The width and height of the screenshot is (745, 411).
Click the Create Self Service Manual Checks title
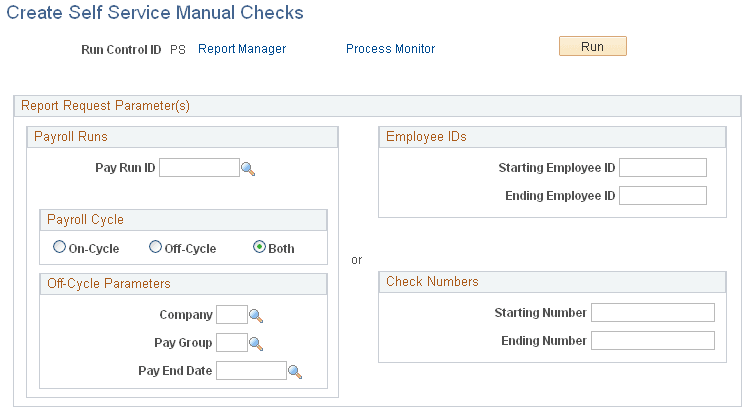pos(155,13)
